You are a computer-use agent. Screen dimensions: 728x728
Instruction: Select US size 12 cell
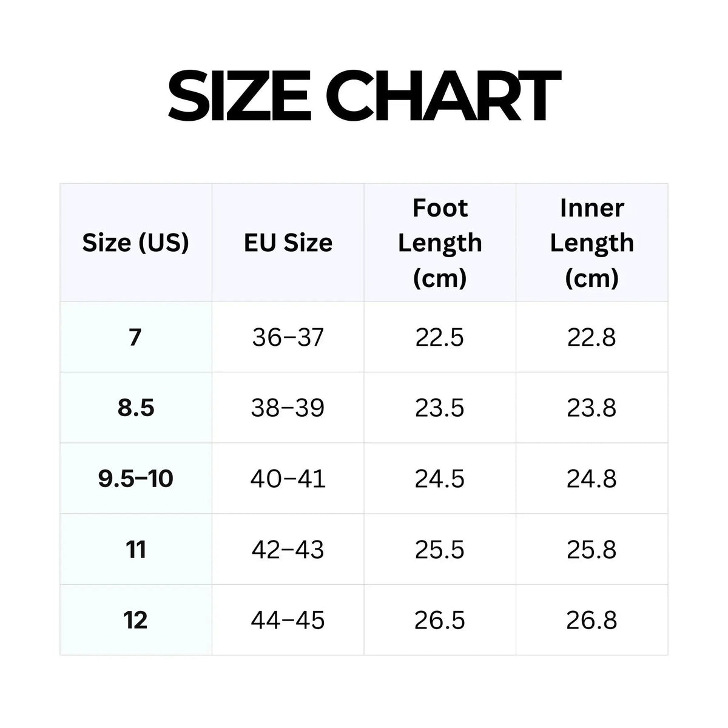[x=136, y=620]
